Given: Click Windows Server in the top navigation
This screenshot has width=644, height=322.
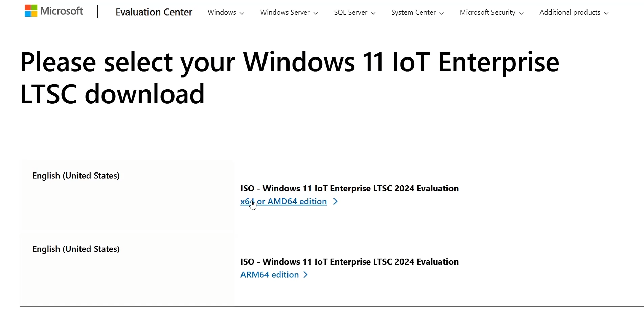Looking at the screenshot, I should coord(285,12).
